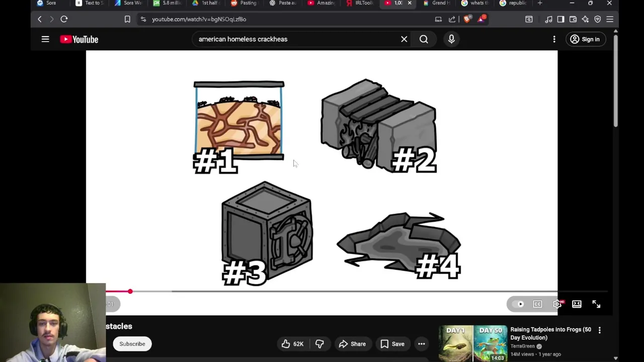Reload the current page
The width and height of the screenshot is (644, 362).
click(64, 19)
